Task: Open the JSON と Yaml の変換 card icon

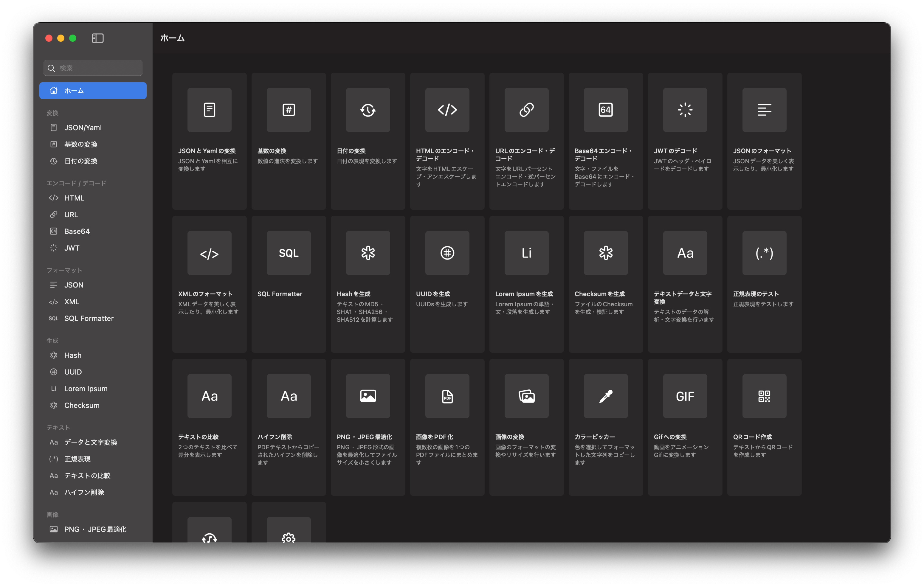Action: pos(210,110)
